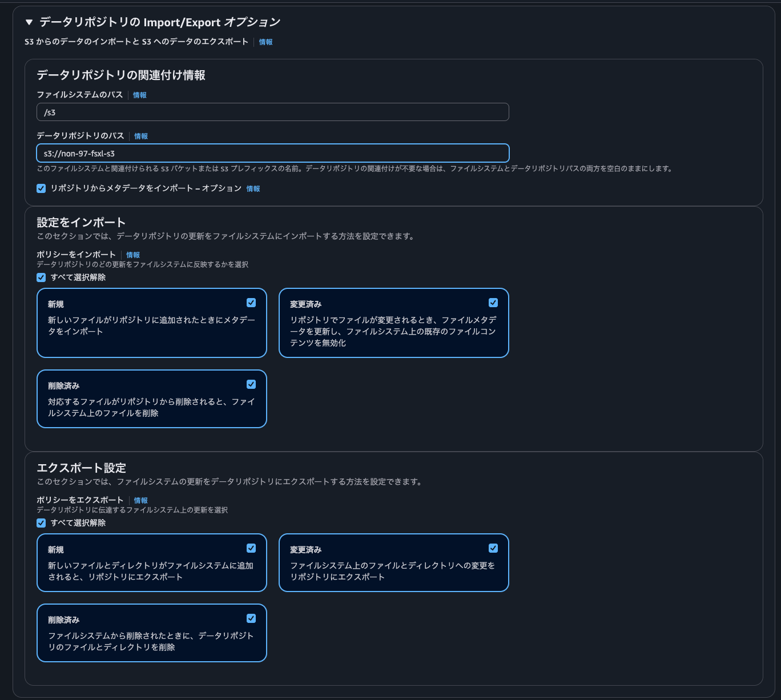781x700 pixels.
Task: Uncheck 変更済み in import policy card
Action: 493,303
